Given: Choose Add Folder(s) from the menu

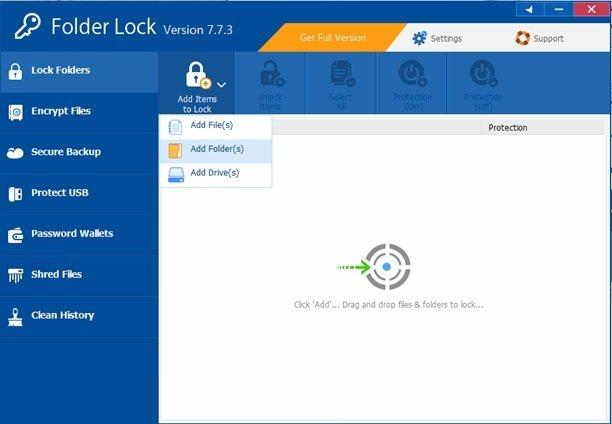Looking at the screenshot, I should coord(215,151).
